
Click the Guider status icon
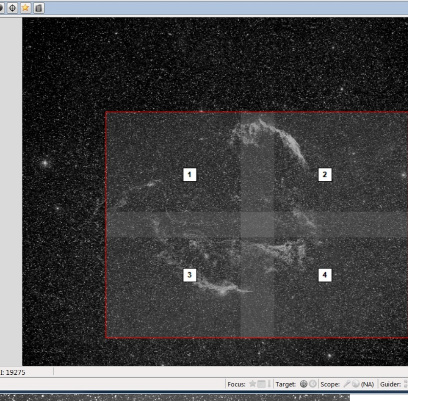pyautogui.click(x=406, y=384)
